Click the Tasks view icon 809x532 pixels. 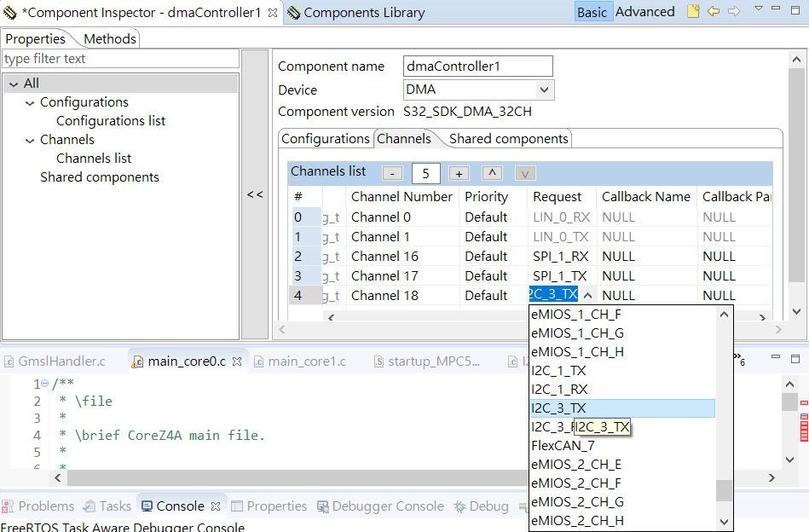coord(90,506)
